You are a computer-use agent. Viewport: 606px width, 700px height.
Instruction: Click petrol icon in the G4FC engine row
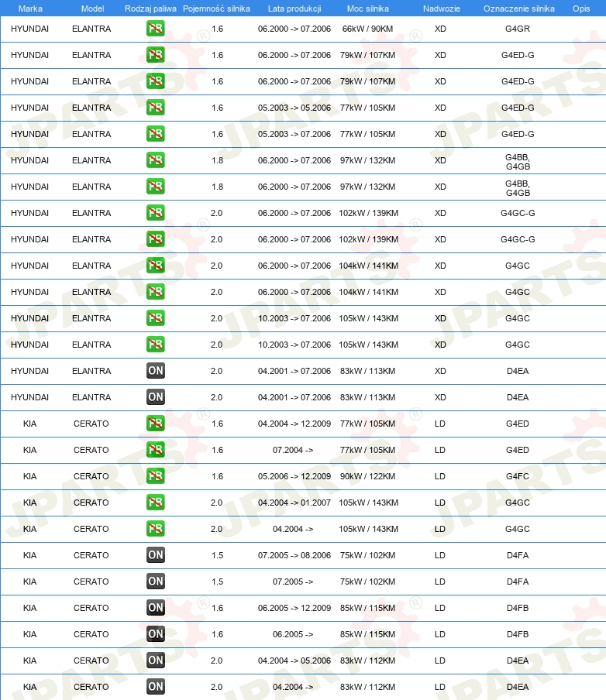coord(156,476)
